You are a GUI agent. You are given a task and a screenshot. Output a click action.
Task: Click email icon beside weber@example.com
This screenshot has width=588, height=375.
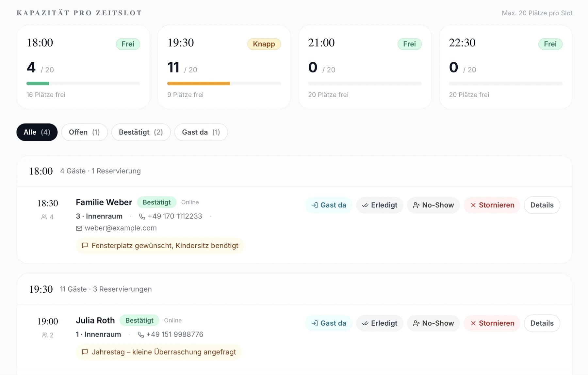point(79,228)
